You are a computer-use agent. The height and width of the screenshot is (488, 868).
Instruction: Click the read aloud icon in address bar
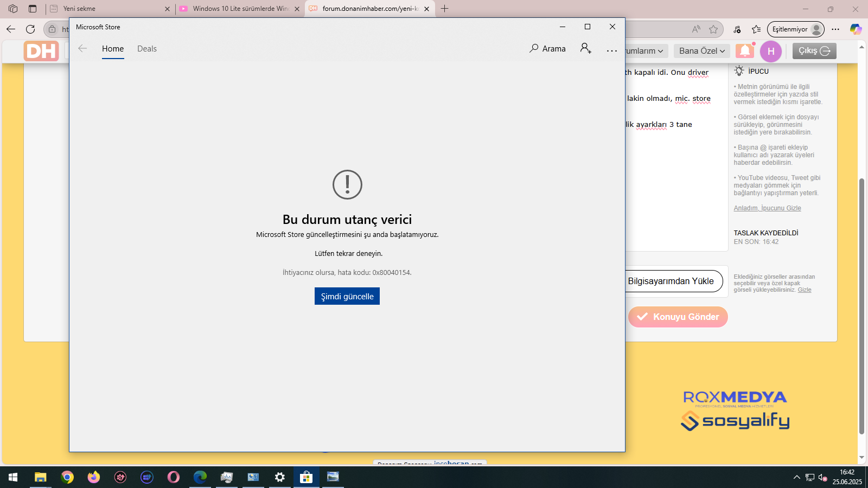coord(696,29)
